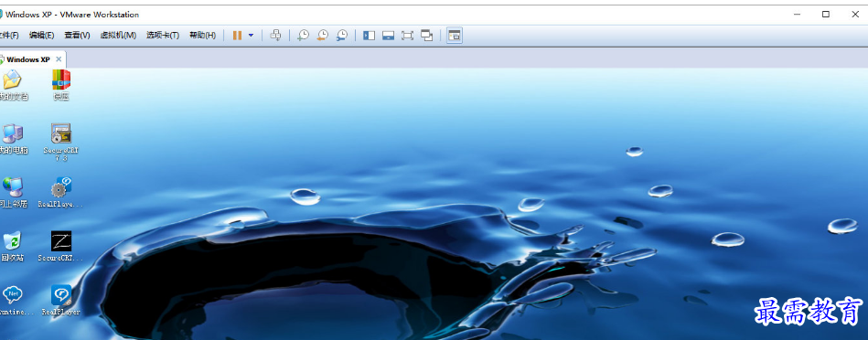Minimize the VMware Workstation window
The width and height of the screenshot is (868, 340).
tap(798, 15)
